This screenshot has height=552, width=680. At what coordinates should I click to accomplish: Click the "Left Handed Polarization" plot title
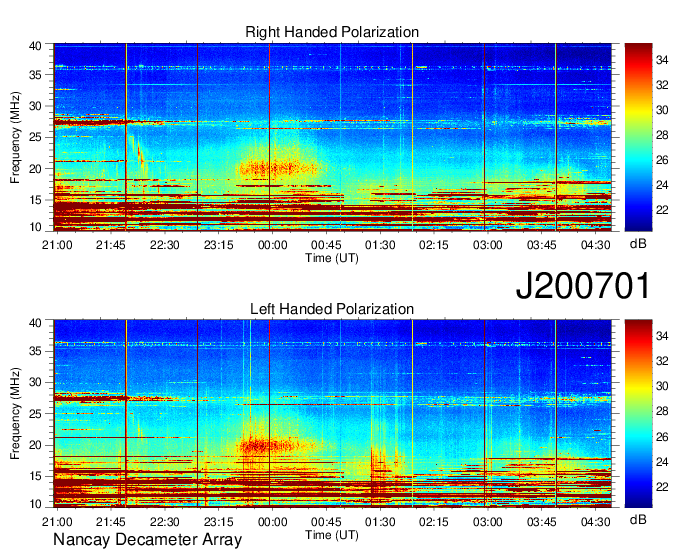332,309
